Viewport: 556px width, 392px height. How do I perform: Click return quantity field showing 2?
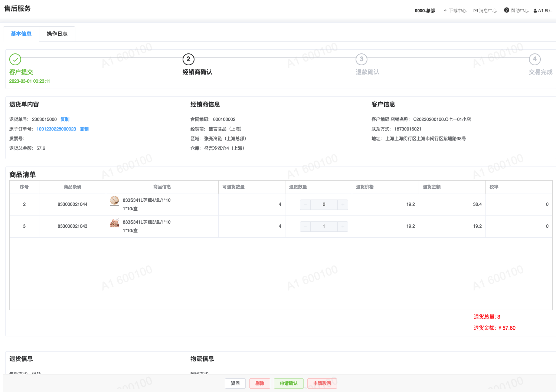[x=324, y=205]
